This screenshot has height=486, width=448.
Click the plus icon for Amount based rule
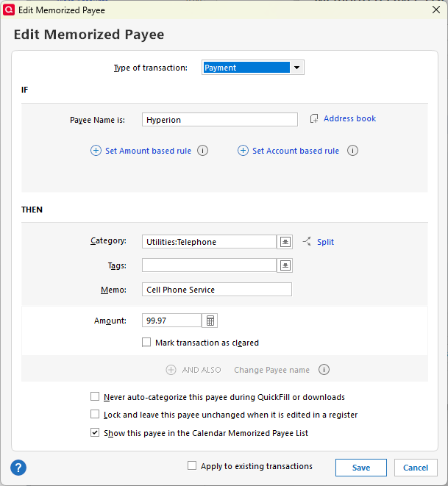click(x=96, y=151)
